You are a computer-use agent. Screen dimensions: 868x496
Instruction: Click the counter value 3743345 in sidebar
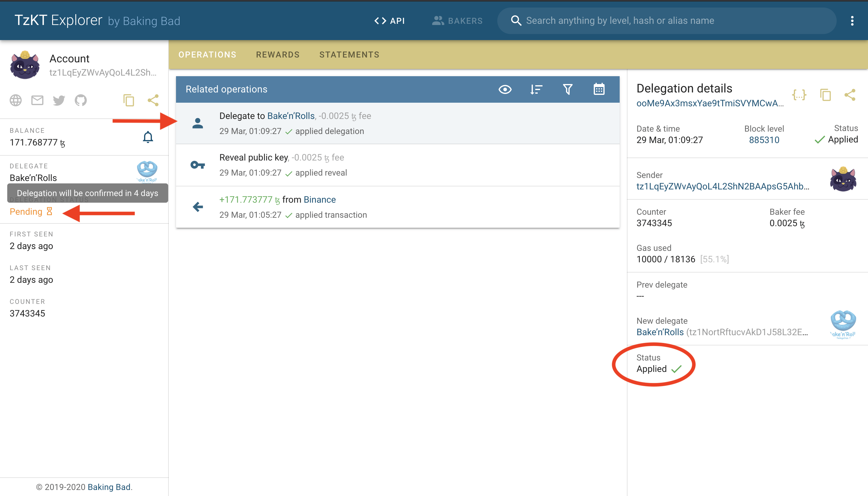(x=27, y=314)
